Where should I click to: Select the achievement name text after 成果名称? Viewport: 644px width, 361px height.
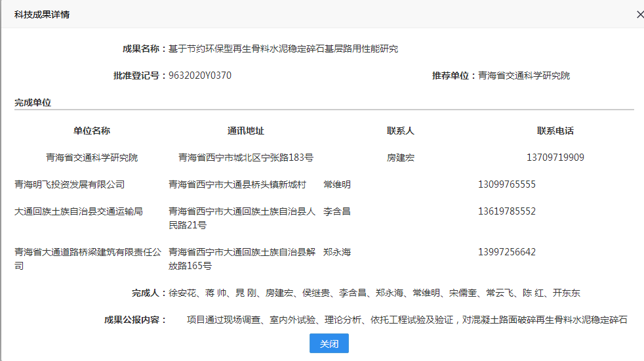click(283, 49)
